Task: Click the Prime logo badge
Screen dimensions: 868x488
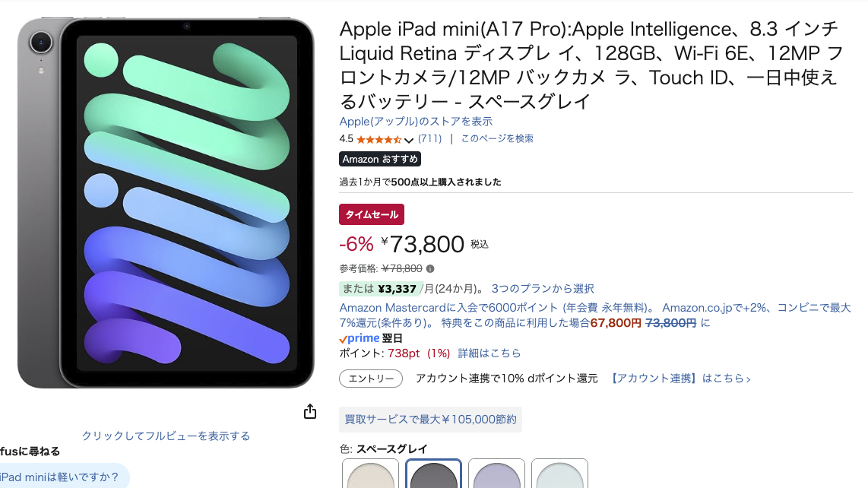Action: [x=359, y=338]
